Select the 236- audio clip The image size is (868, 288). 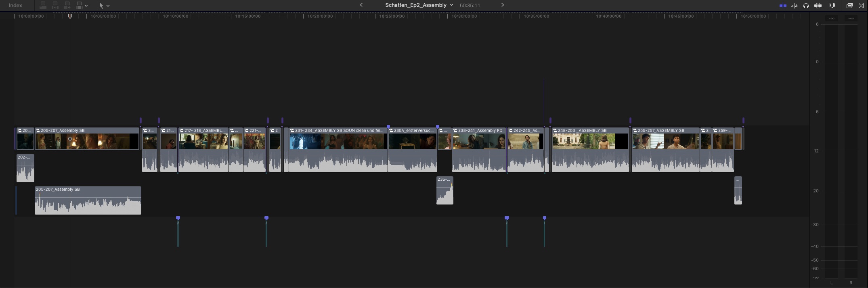[x=445, y=190]
